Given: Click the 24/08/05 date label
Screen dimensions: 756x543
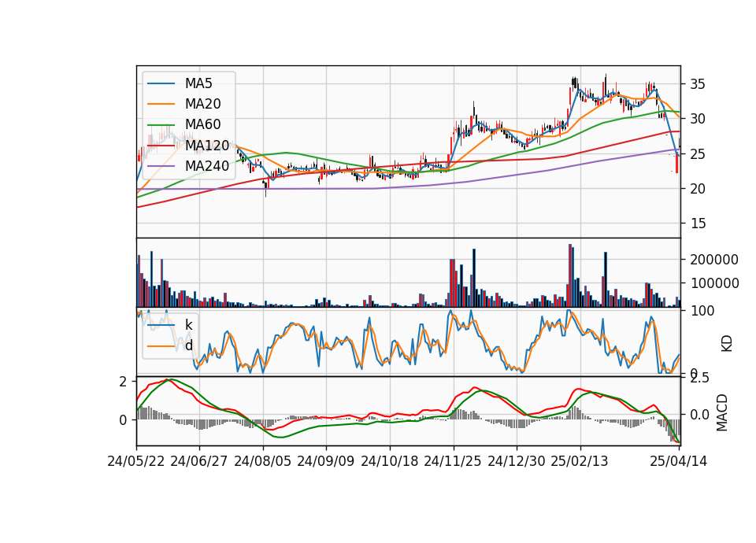Looking at the screenshot, I should 263,461.
